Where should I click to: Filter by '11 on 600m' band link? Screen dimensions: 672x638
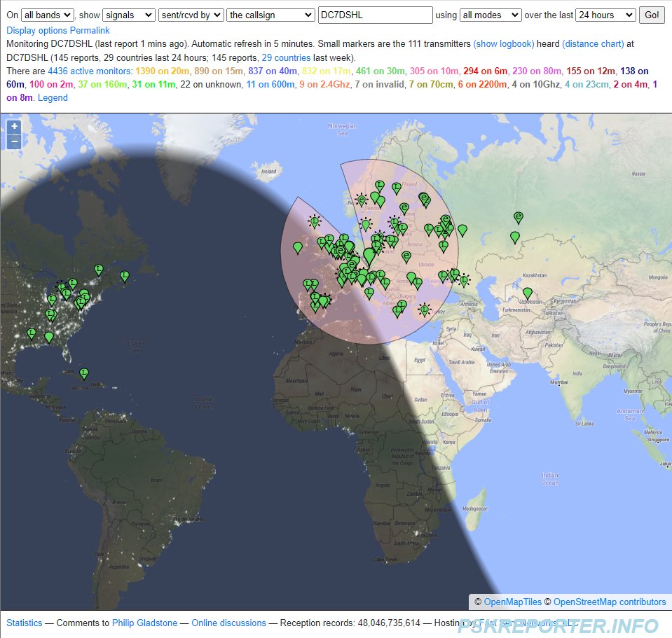coord(270,84)
